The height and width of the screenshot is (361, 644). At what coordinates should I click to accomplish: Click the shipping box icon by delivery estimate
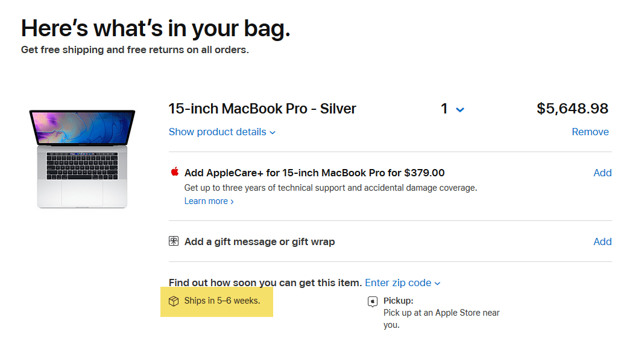pos(174,302)
